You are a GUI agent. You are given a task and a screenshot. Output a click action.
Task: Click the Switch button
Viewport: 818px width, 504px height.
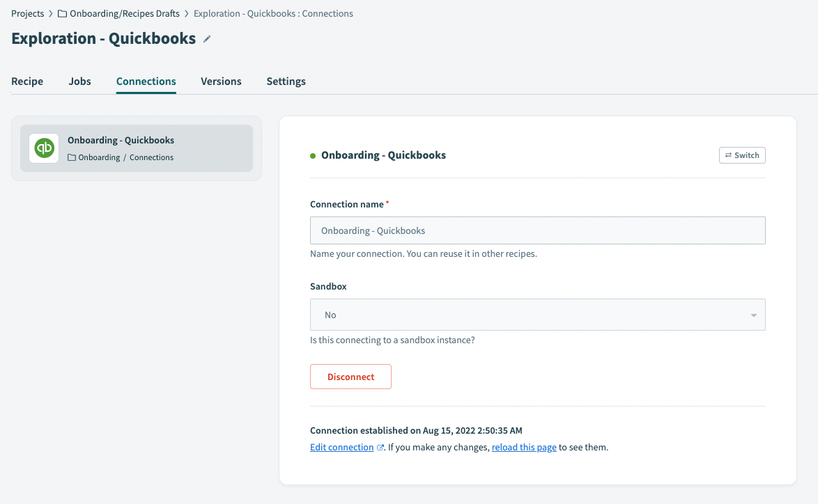(x=742, y=155)
